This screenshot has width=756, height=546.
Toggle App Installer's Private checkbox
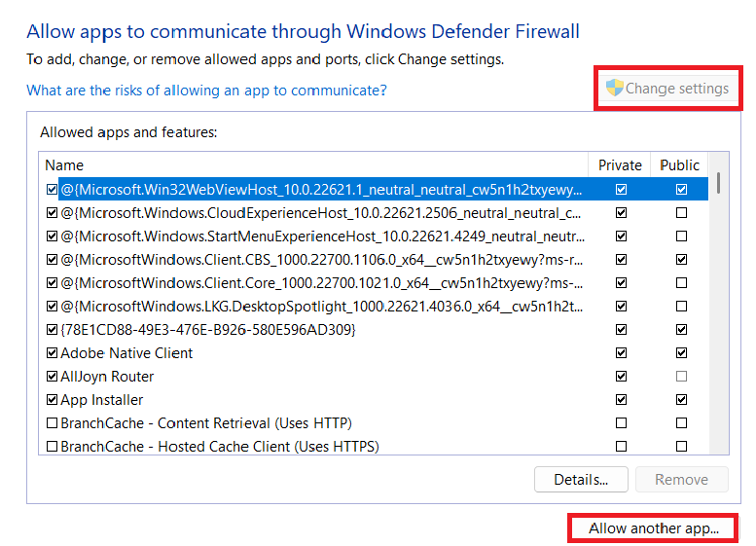click(x=621, y=400)
